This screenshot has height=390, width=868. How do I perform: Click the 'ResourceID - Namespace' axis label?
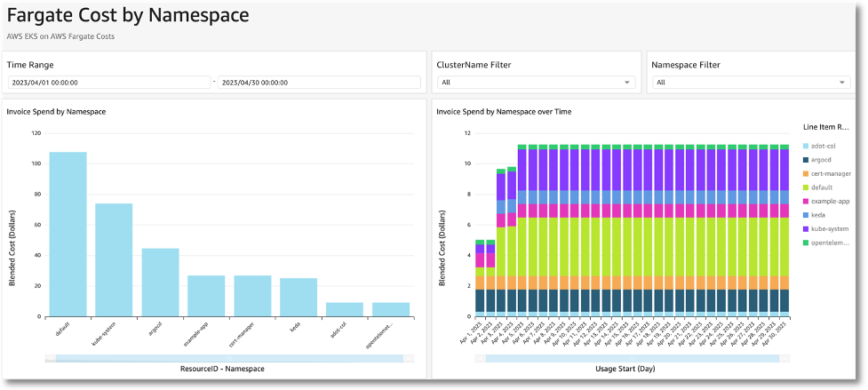click(222, 369)
